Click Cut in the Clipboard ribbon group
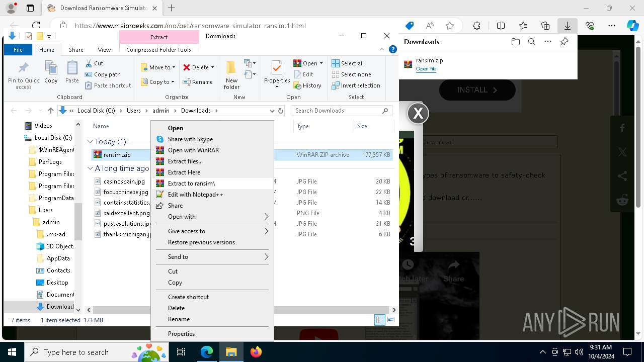 coord(94,63)
